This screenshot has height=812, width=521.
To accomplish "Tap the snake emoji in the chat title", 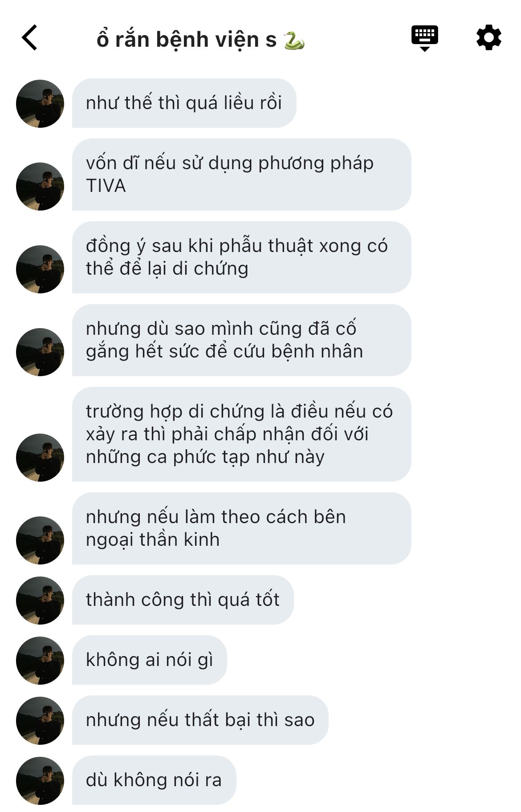I will [294, 41].
